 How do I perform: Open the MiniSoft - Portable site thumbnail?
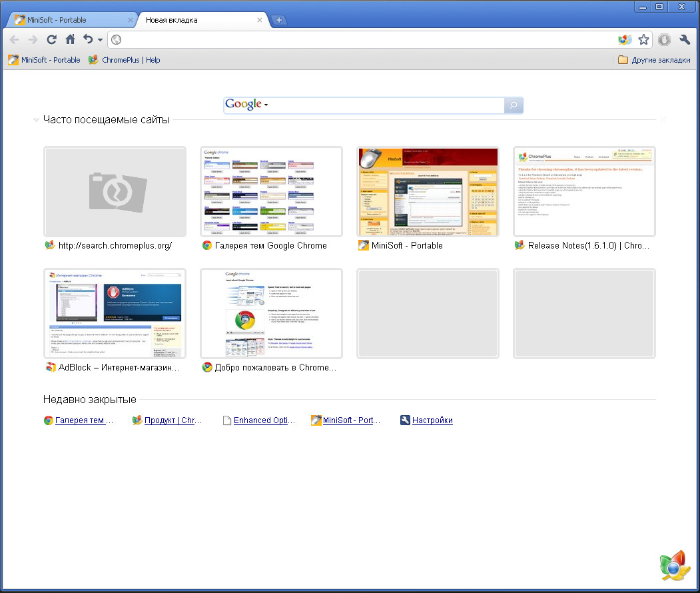(x=428, y=192)
